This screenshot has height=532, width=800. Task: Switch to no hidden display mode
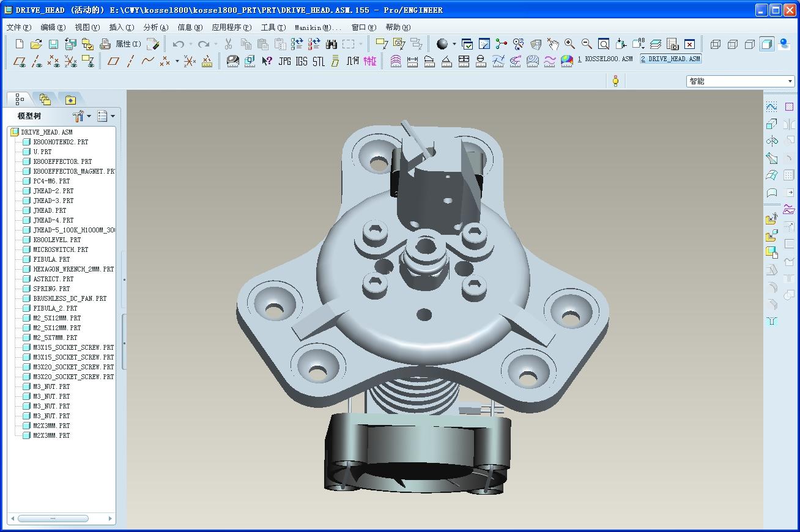click(x=749, y=44)
